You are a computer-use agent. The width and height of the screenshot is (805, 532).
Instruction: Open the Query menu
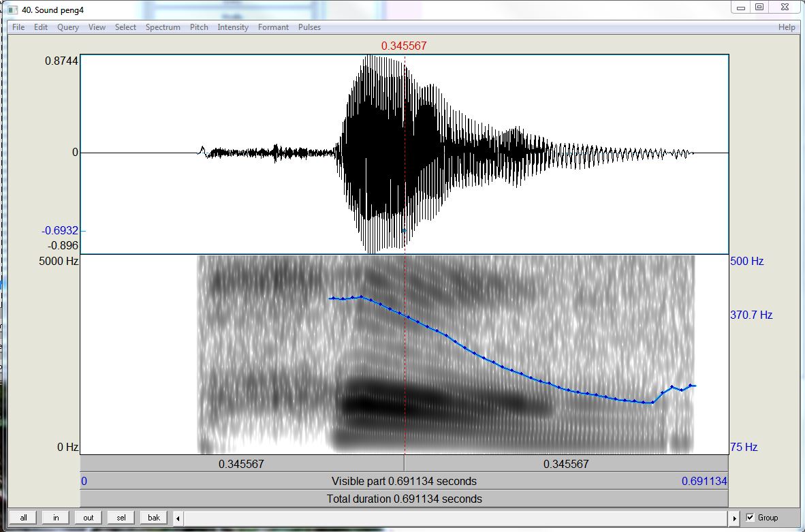68,27
